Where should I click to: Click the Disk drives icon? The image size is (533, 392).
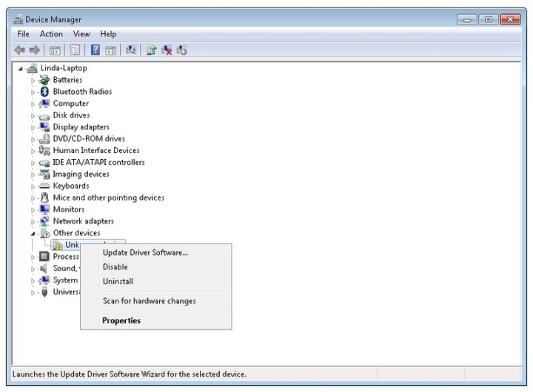pyautogui.click(x=44, y=116)
